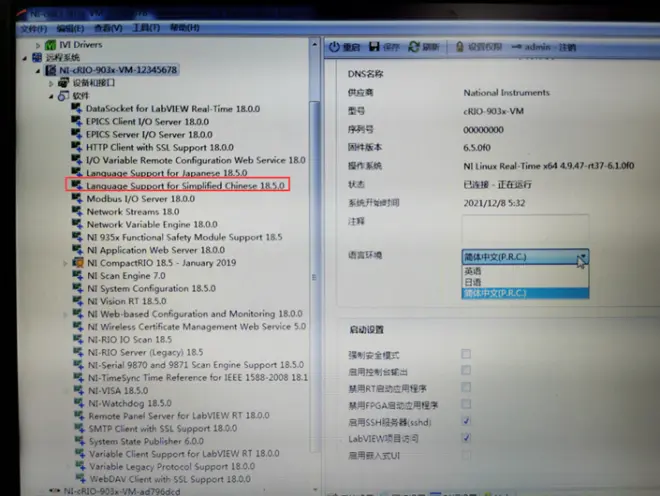
Task: Select Japanese (日语) in locale dropdown list
Action: point(525,282)
